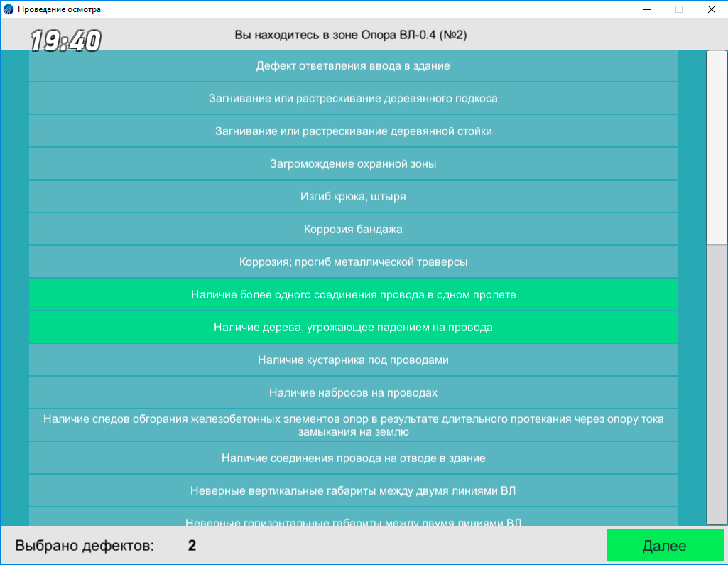Select 'Дефект ответвления ввода в здание' defect
Viewport: 728px width, 565px height.
pyautogui.click(x=353, y=66)
